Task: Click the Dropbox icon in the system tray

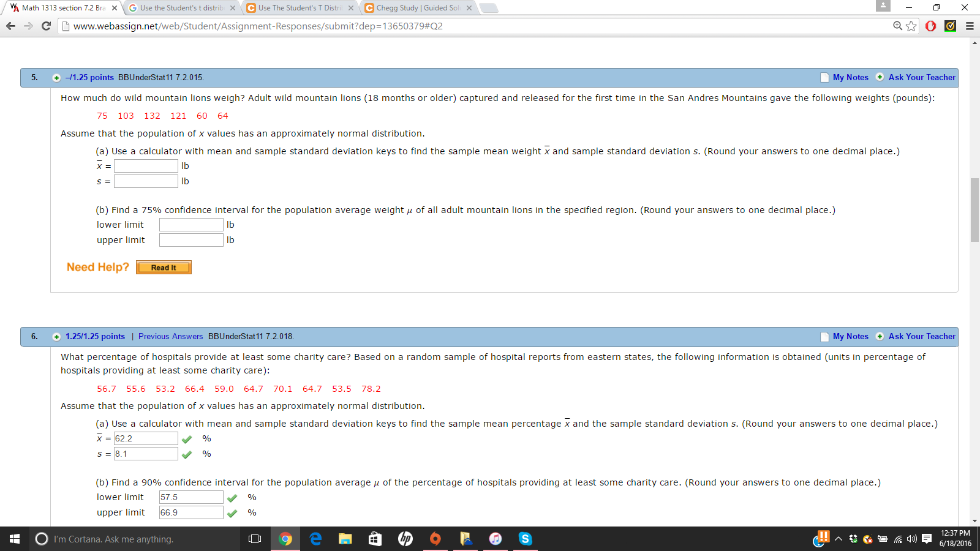Action: 852,539
